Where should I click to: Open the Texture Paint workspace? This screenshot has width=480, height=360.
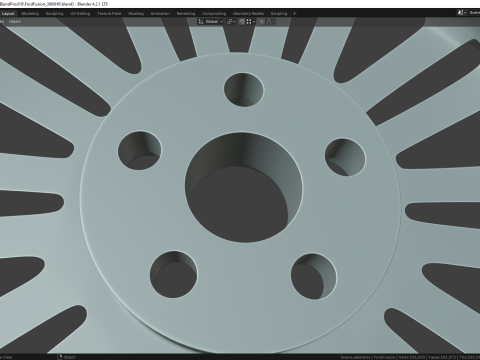click(109, 14)
